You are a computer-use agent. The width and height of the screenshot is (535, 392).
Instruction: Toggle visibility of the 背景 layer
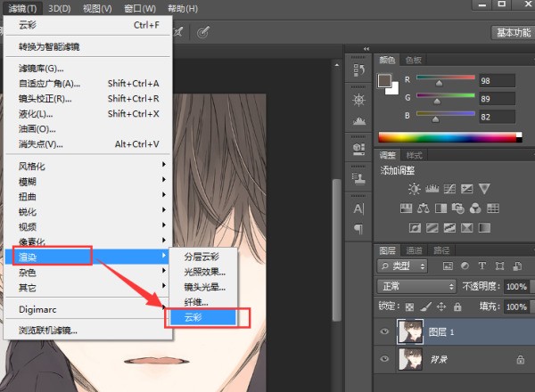click(385, 361)
